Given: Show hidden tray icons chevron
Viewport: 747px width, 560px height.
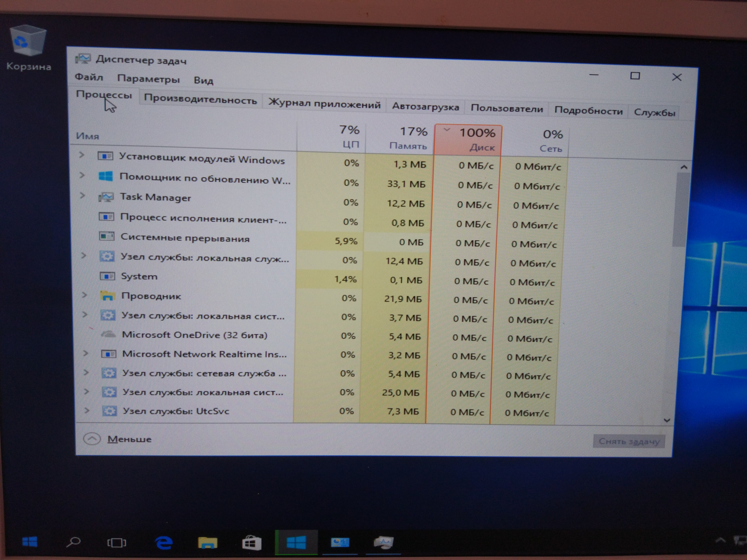Looking at the screenshot, I should point(720,540).
